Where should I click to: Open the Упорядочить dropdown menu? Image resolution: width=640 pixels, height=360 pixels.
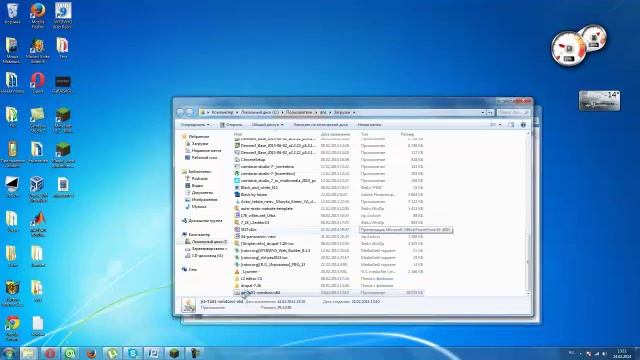[x=195, y=124]
